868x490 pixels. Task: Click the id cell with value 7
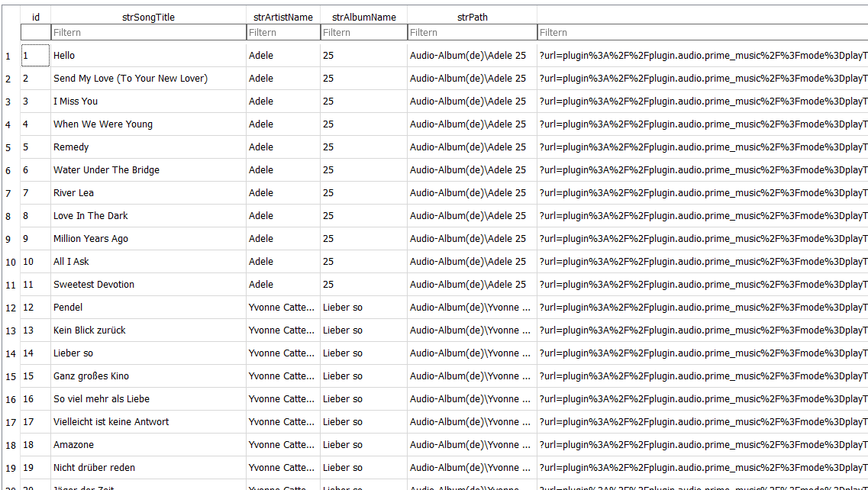tap(35, 192)
